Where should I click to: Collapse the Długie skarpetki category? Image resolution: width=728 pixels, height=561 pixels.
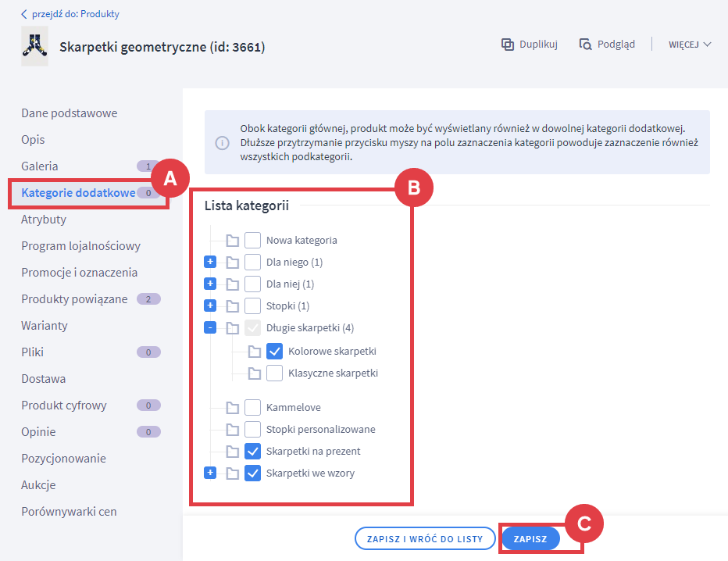210,327
